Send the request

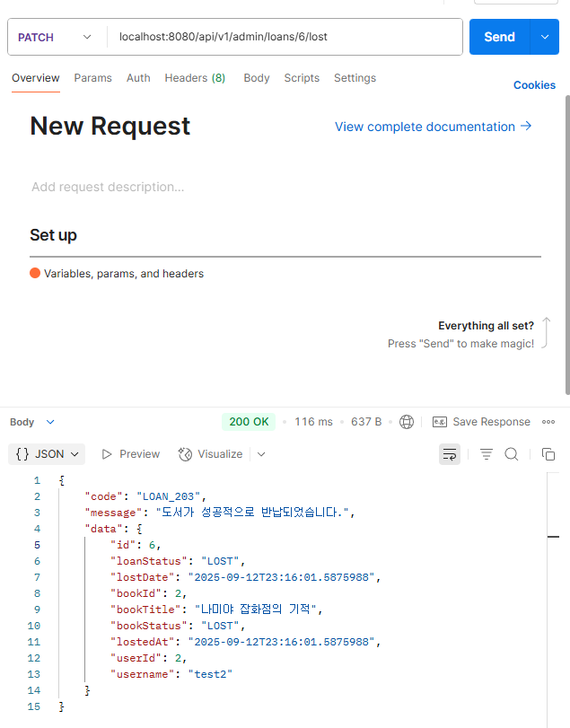(x=499, y=37)
